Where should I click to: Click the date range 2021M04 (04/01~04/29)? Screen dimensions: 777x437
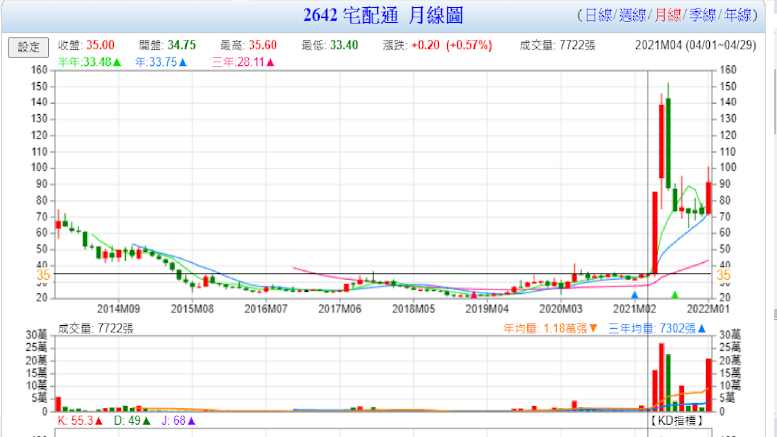point(695,46)
